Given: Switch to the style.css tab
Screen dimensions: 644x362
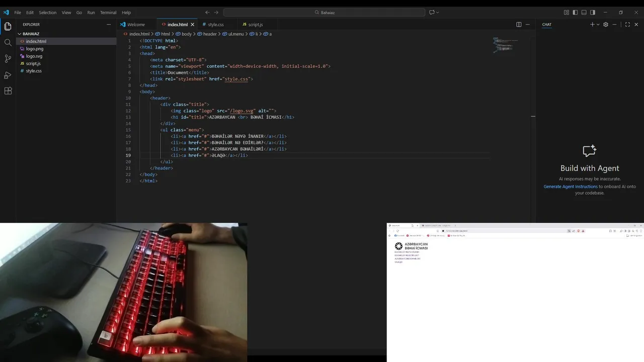Looking at the screenshot, I should click(x=216, y=24).
